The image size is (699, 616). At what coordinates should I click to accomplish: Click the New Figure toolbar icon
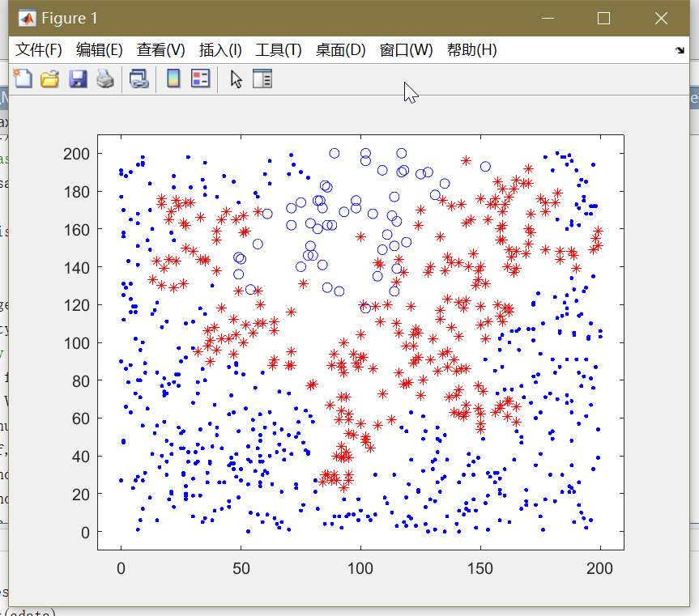(23, 79)
